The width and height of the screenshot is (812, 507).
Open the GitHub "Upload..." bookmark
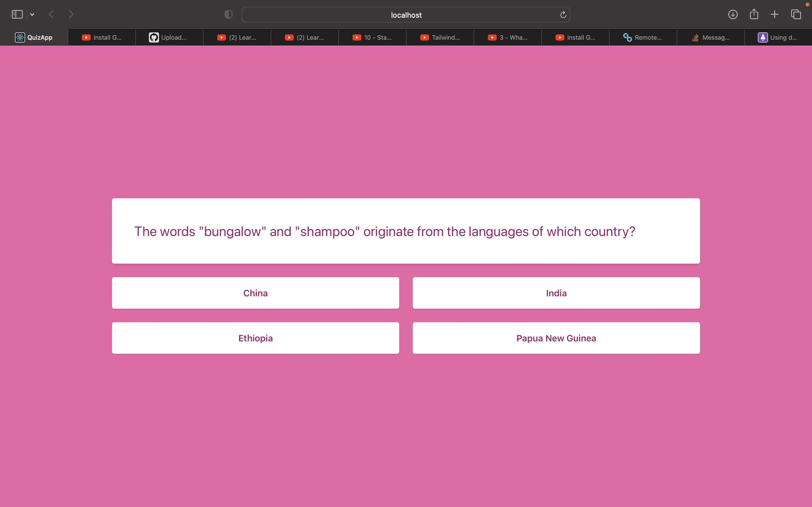[x=169, y=37]
